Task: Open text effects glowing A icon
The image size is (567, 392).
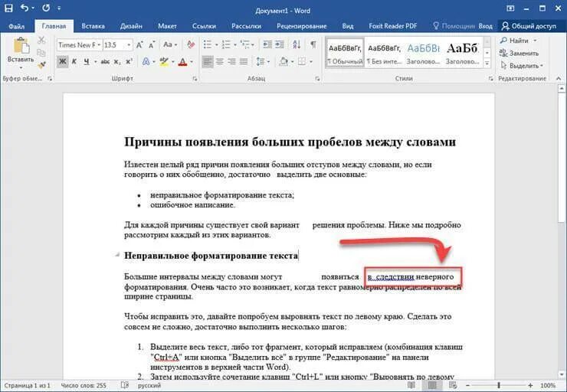Action: (146, 62)
